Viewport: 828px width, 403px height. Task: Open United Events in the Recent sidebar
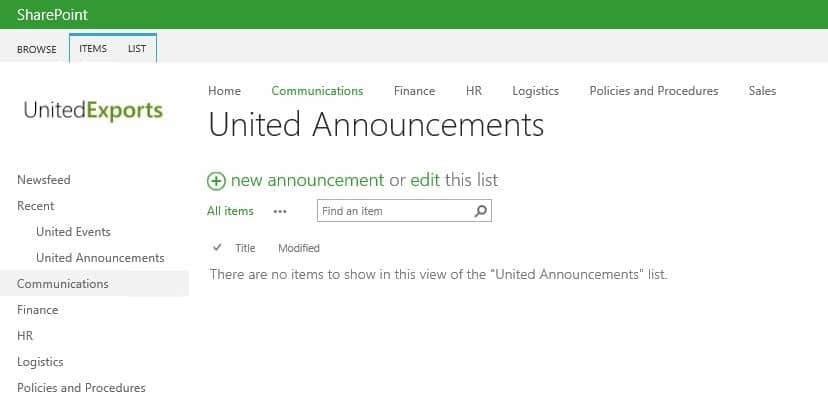tap(73, 232)
